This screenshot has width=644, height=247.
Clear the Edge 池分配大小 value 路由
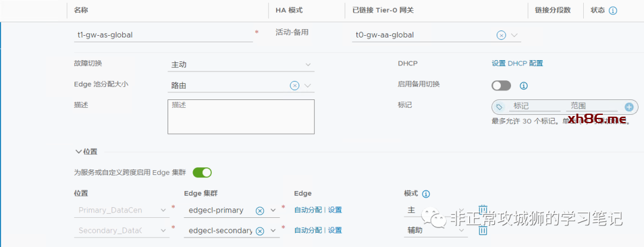coord(294,86)
